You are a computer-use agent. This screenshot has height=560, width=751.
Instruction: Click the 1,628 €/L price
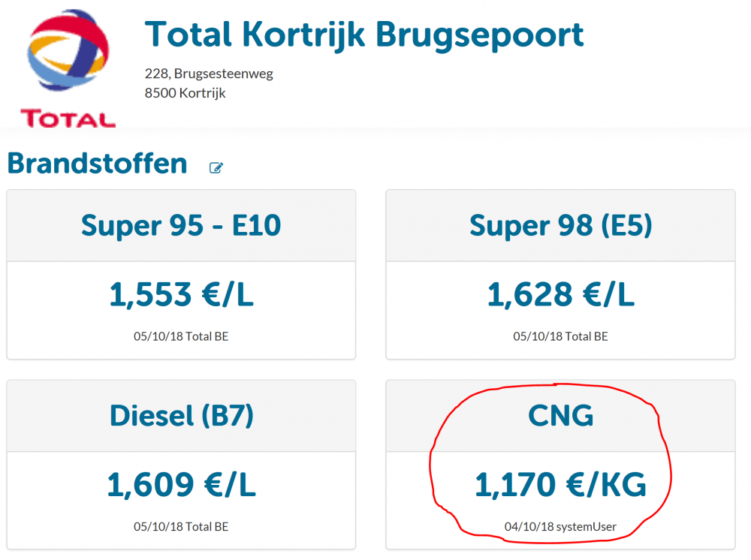point(560,294)
